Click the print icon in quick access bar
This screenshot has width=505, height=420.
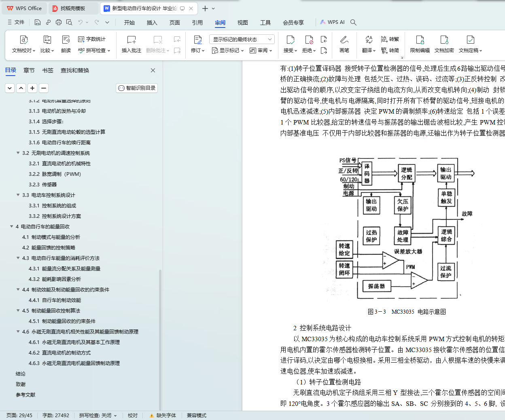(59, 22)
